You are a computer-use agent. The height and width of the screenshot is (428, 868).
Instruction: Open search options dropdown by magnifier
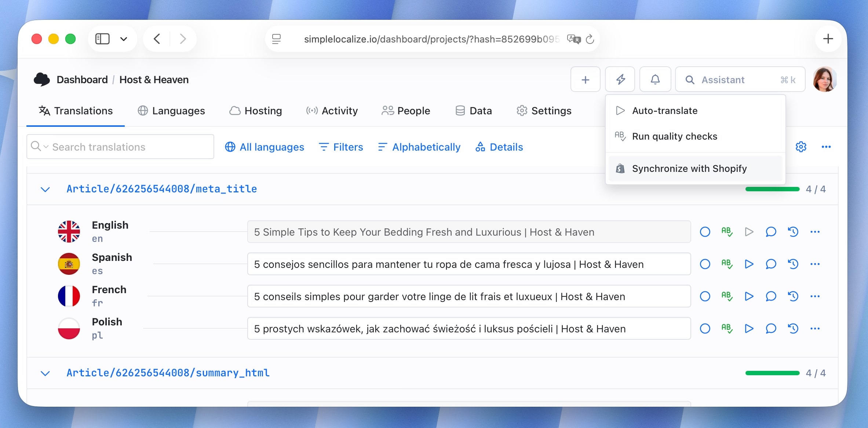coord(40,147)
